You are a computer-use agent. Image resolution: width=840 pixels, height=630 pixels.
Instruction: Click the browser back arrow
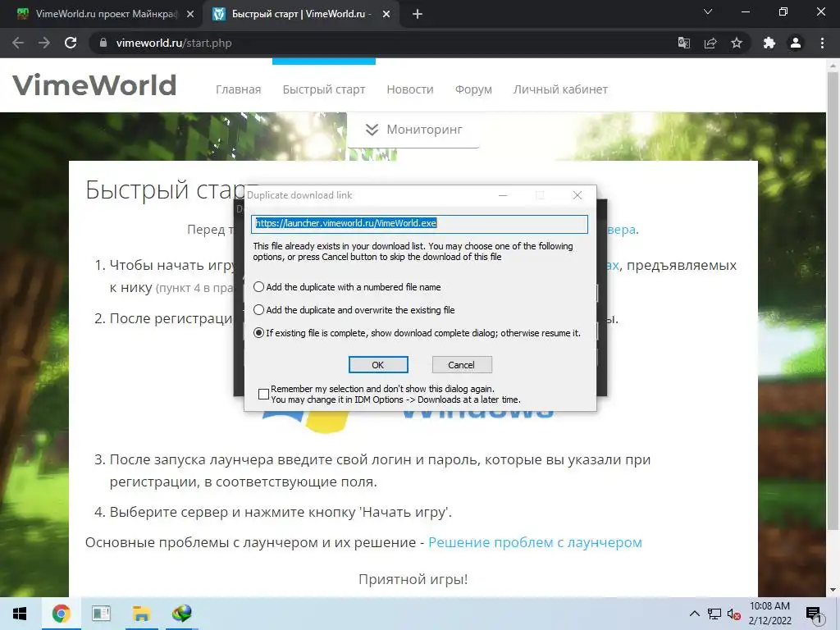(x=18, y=43)
